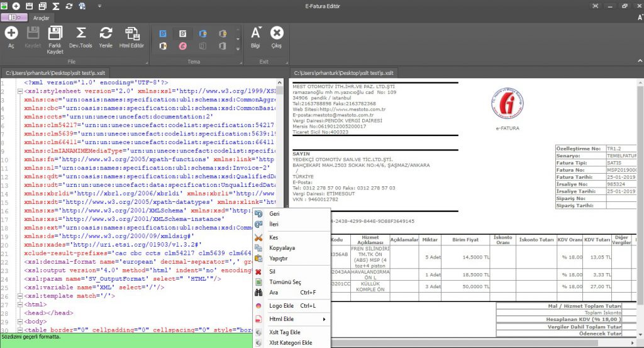
Task: Choose the pink round theme icon
Action: [183, 46]
